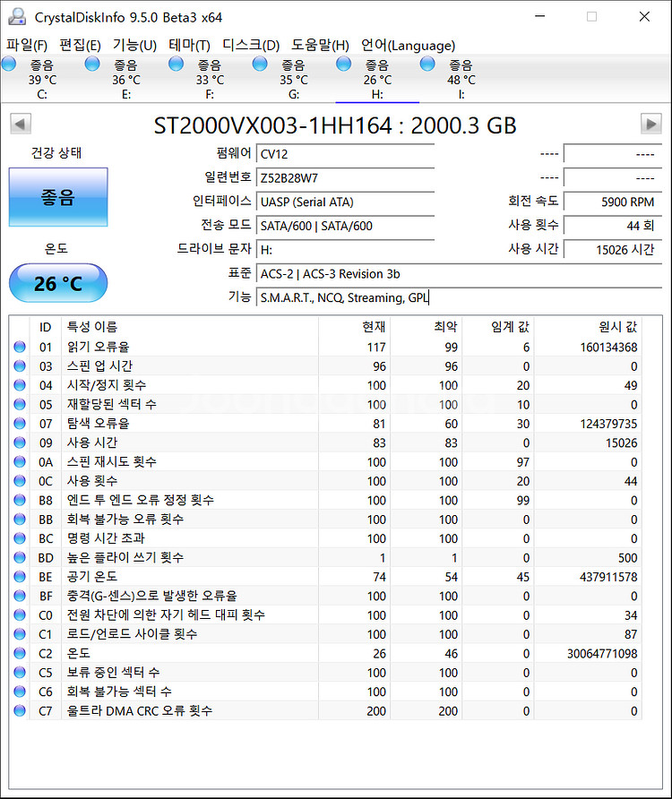The width and height of the screenshot is (672, 799).
Task: Go to next disk with right arrow
Action: pos(651,124)
